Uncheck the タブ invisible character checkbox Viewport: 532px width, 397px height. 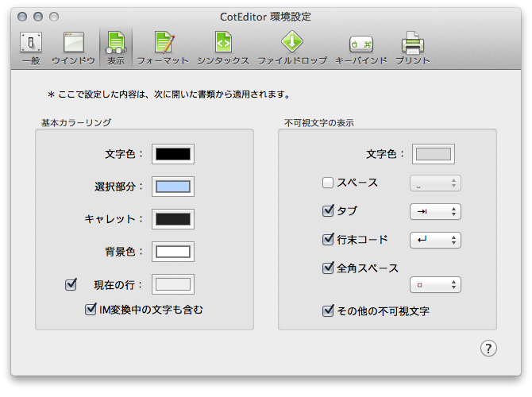click(328, 211)
